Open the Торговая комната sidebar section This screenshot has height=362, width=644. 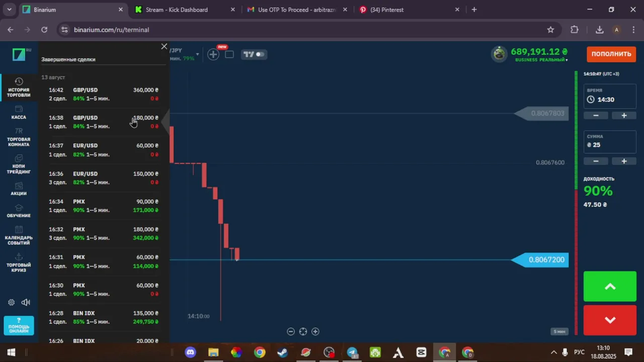[19, 137]
